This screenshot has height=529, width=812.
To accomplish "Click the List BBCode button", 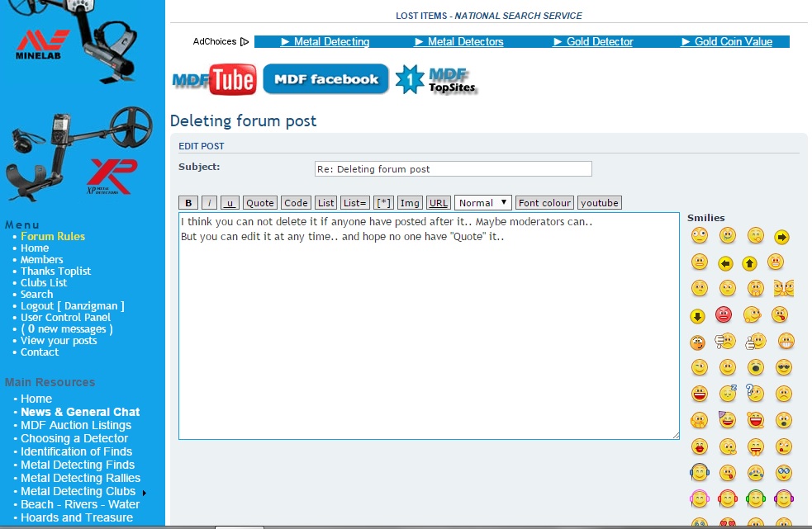I will [325, 203].
